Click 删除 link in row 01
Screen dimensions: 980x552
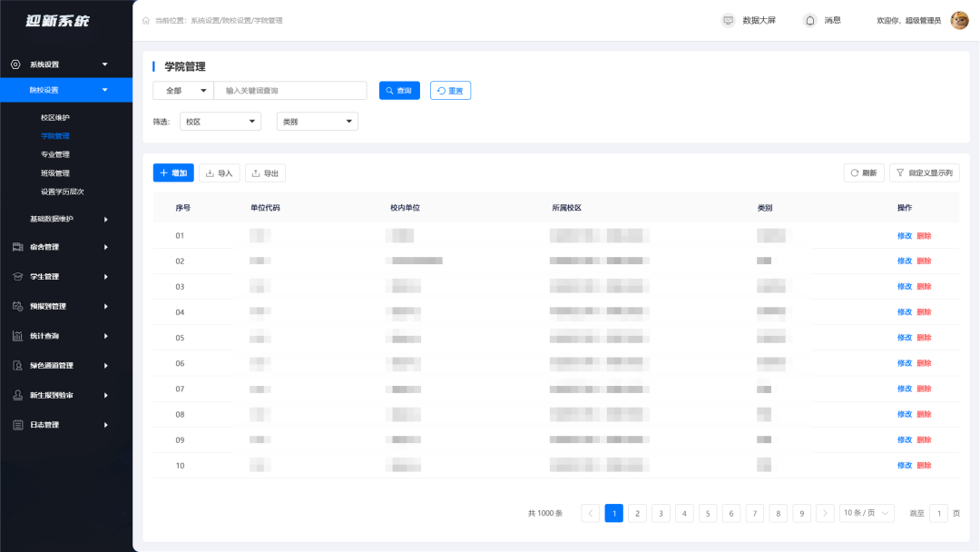[924, 236]
